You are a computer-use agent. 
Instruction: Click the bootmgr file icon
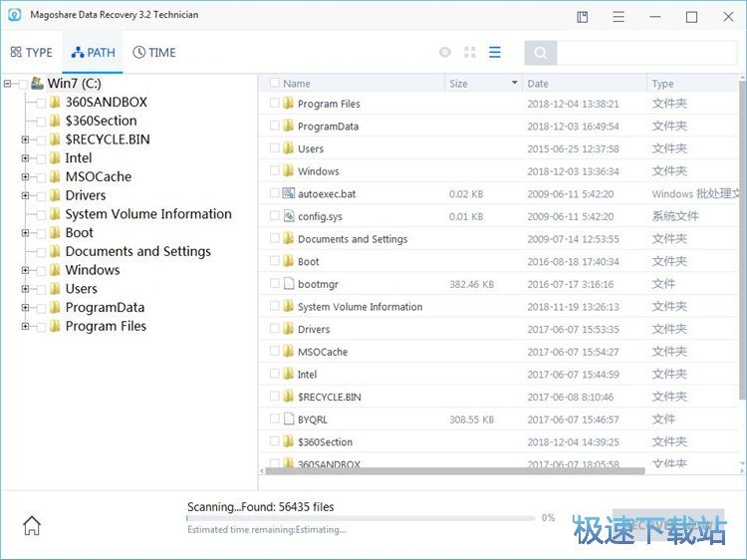tap(288, 284)
